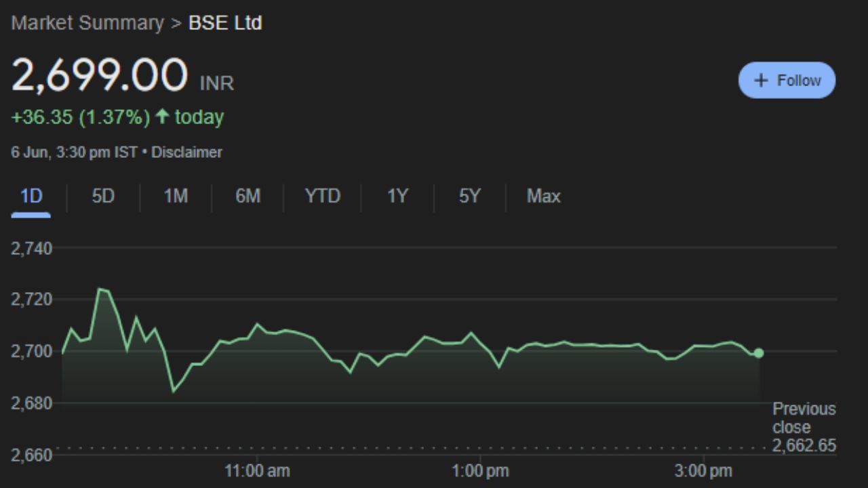
Task: Select the 1Y range tab
Action: [397, 197]
